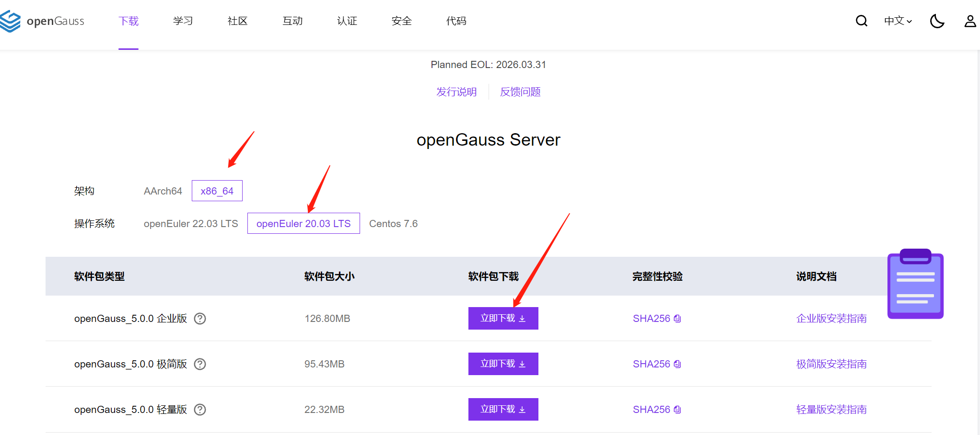Image resolution: width=980 pixels, height=435 pixels.
Task: Click openGauss_5.0.0 极简版 package name
Action: (130, 364)
